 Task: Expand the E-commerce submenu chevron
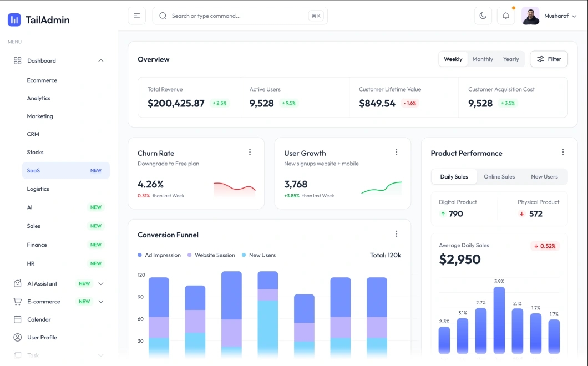click(x=101, y=302)
